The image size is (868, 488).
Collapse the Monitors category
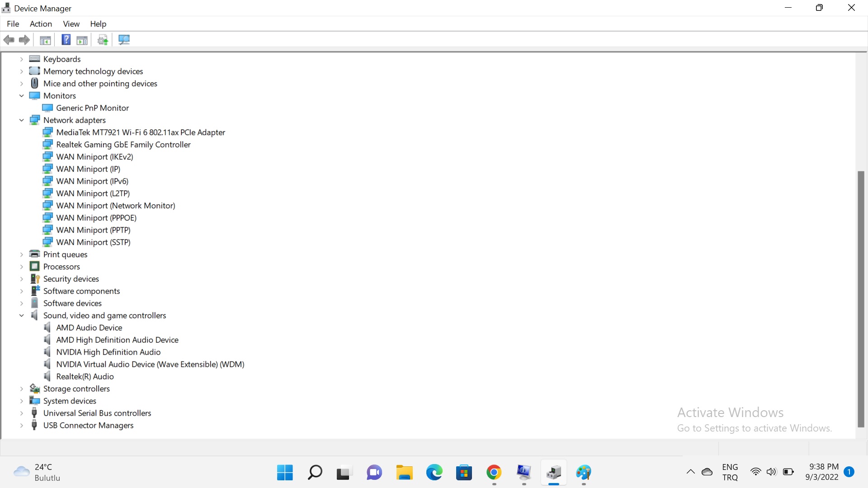(x=21, y=96)
